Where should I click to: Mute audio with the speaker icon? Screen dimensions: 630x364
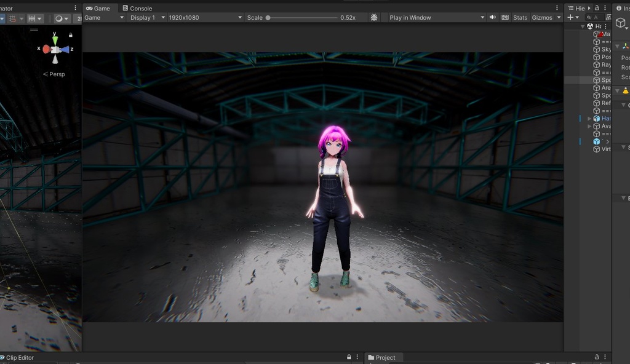493,18
